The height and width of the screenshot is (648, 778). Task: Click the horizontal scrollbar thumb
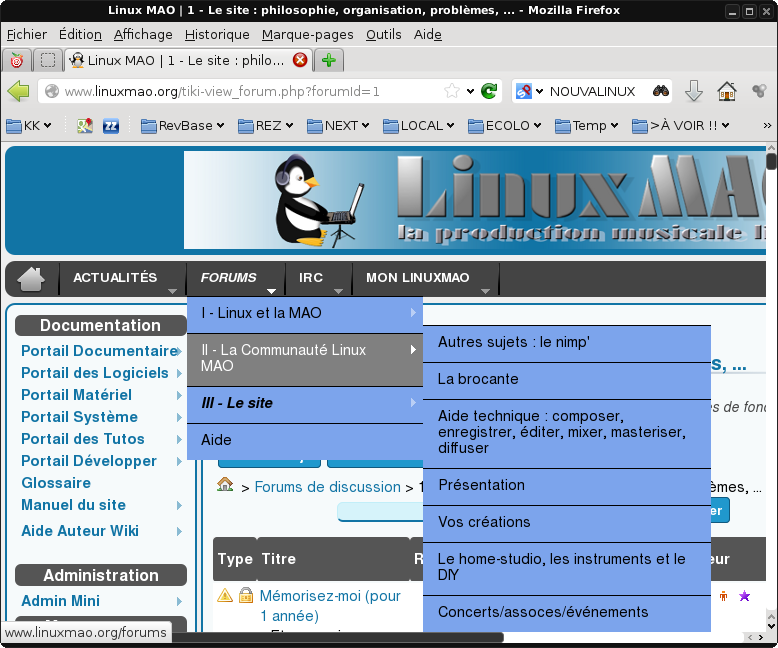337,637
